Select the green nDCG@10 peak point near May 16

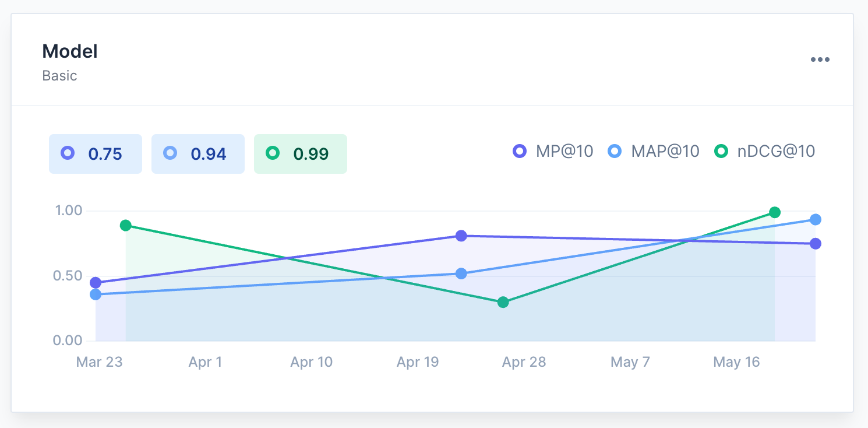(x=775, y=212)
